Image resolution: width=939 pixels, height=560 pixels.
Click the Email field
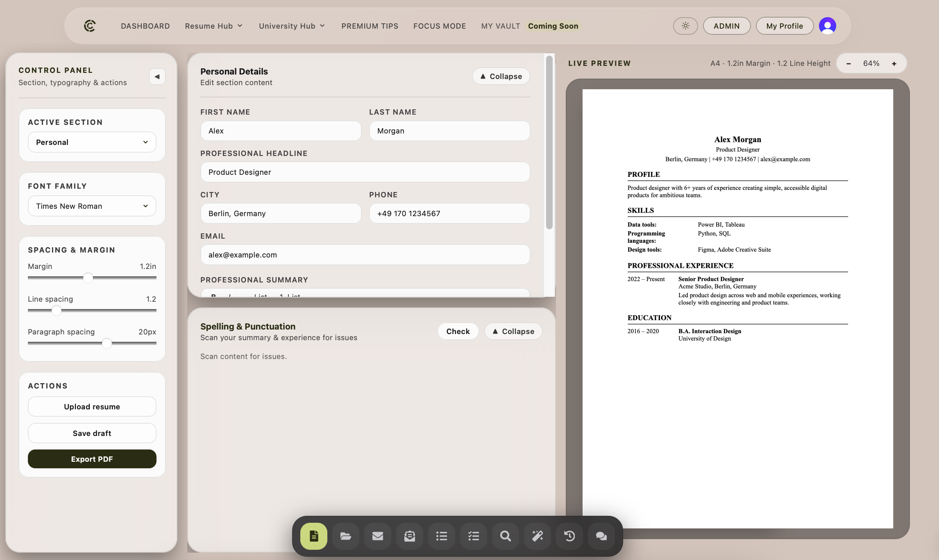(x=365, y=255)
